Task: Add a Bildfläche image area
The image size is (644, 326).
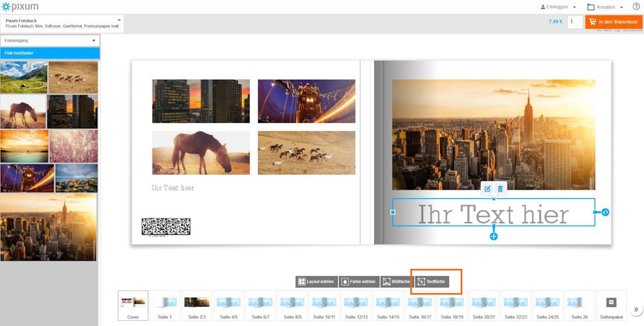Action: (396, 282)
